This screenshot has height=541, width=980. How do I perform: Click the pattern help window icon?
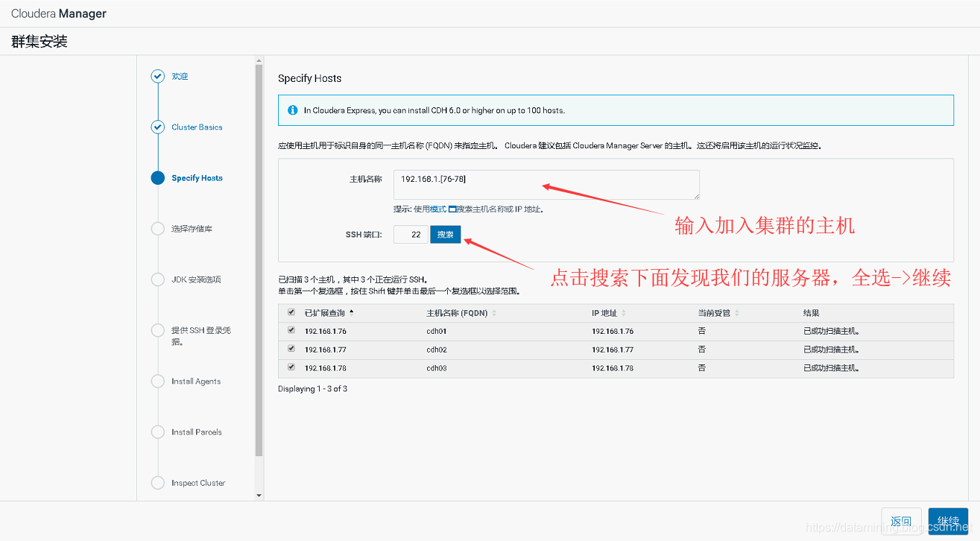(x=452, y=209)
